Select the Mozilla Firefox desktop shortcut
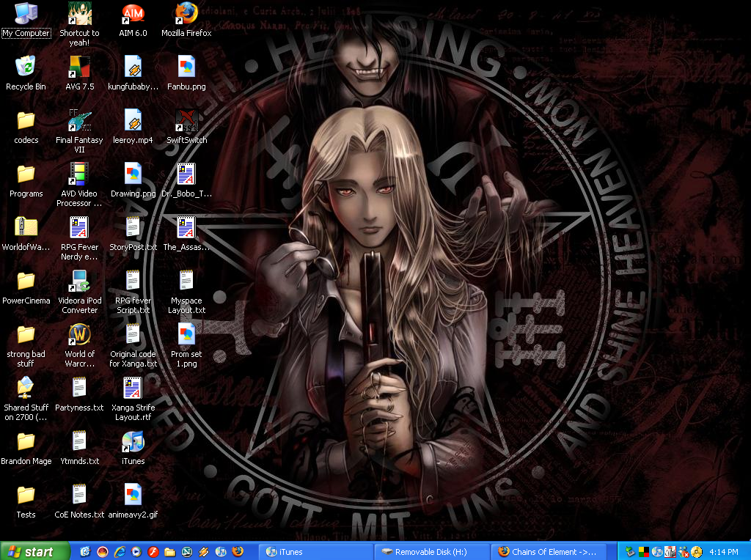This screenshot has height=560, width=751. [186, 19]
